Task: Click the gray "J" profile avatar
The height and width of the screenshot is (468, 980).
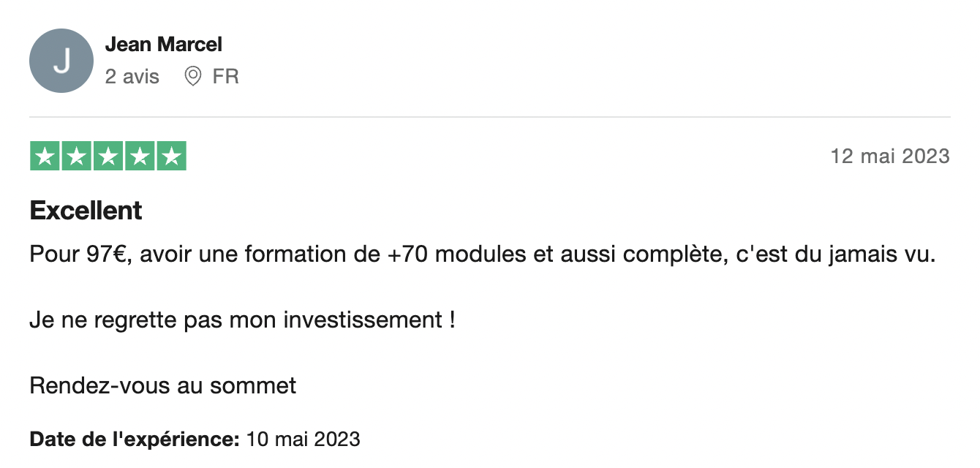Action: click(61, 61)
